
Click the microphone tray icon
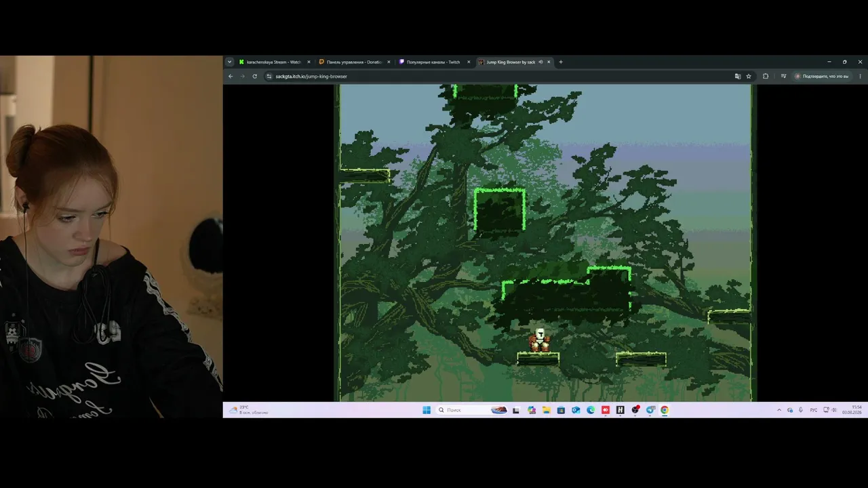(x=801, y=410)
